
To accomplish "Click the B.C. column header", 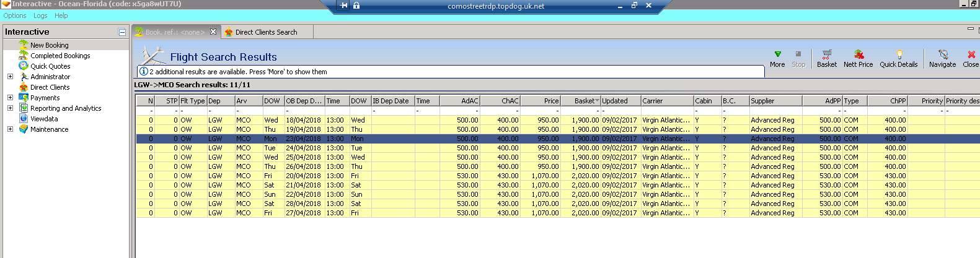I will click(x=735, y=101).
